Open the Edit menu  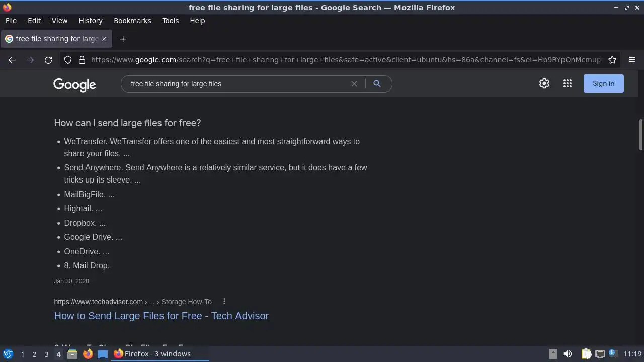[x=34, y=21]
